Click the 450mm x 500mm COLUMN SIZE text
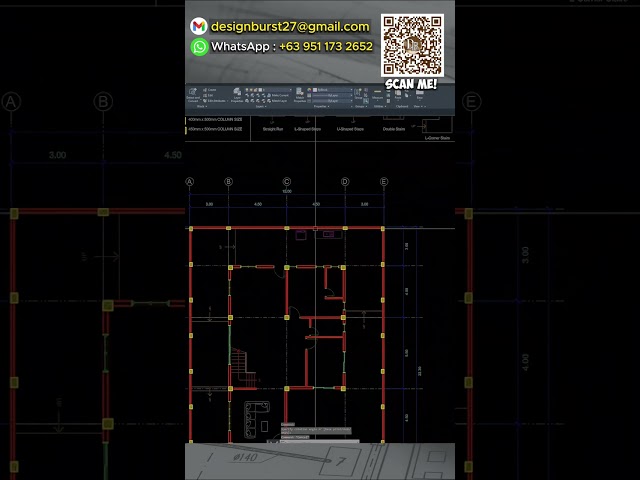This screenshot has height=480, width=640. point(215,129)
